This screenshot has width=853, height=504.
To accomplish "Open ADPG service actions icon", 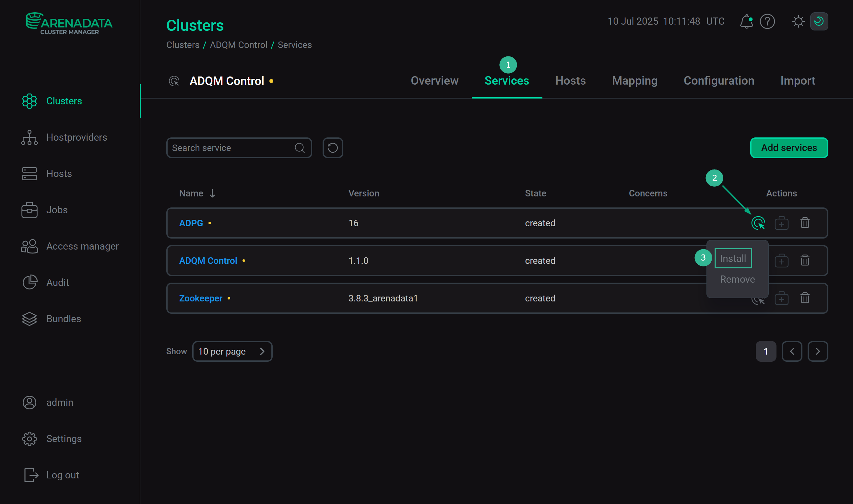I will point(758,223).
